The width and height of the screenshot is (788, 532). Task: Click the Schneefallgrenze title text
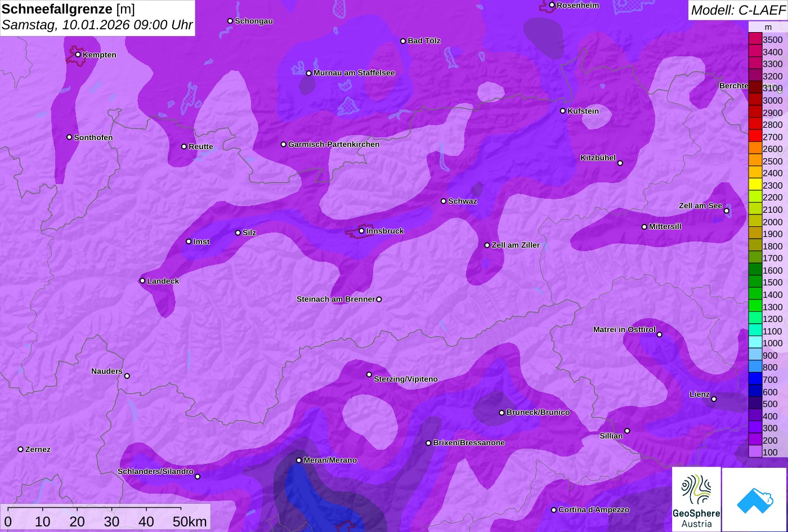point(57,9)
